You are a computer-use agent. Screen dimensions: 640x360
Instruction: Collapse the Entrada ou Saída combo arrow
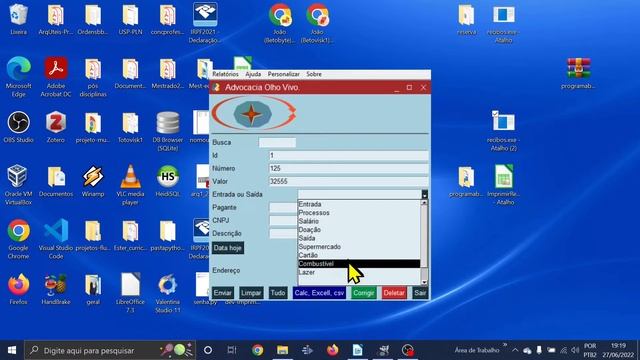424,195
